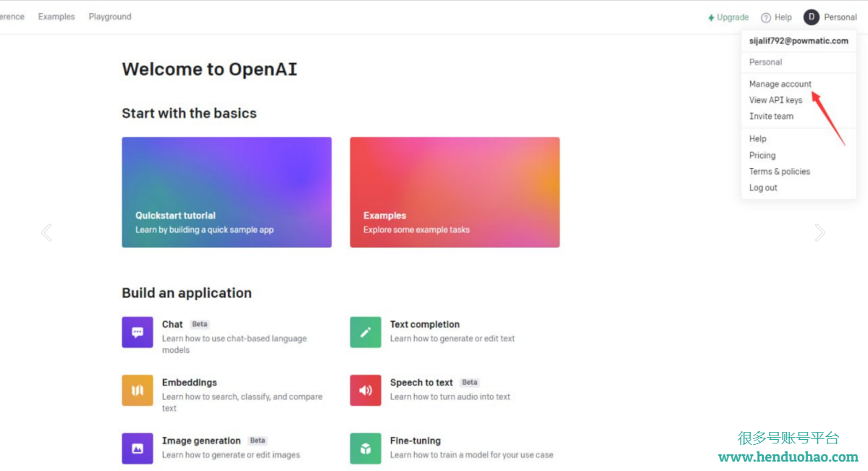Log out from account menu
The width and height of the screenshot is (868, 471).
763,187
